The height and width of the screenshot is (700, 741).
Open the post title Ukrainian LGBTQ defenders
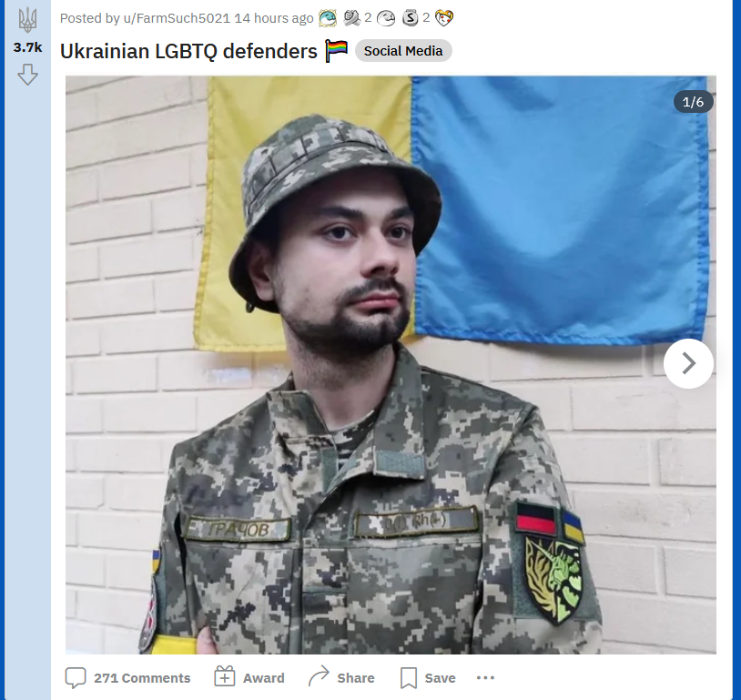tap(188, 51)
